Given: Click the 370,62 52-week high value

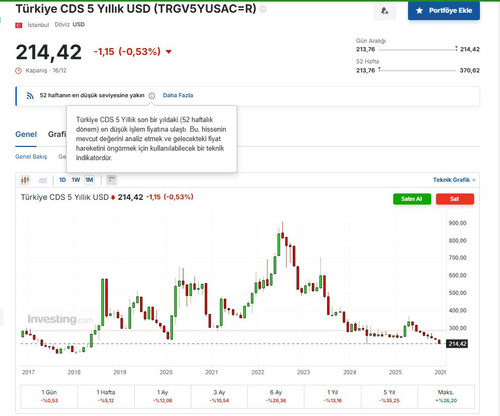Looking at the screenshot, I should click(470, 70).
